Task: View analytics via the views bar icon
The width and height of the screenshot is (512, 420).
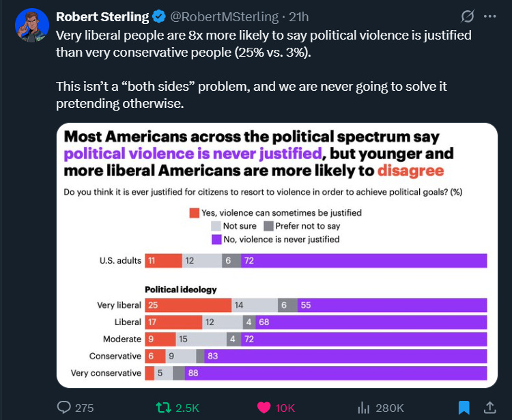Action: [363, 408]
